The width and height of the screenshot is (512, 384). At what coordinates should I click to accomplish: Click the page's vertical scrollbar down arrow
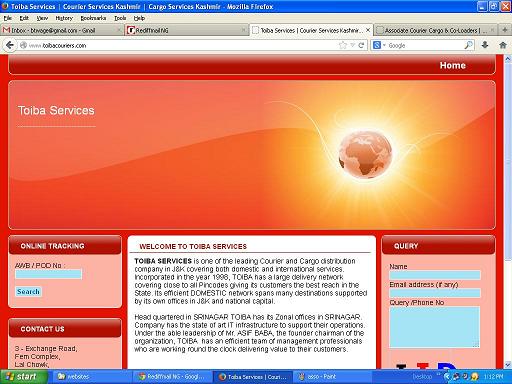[x=508, y=365]
